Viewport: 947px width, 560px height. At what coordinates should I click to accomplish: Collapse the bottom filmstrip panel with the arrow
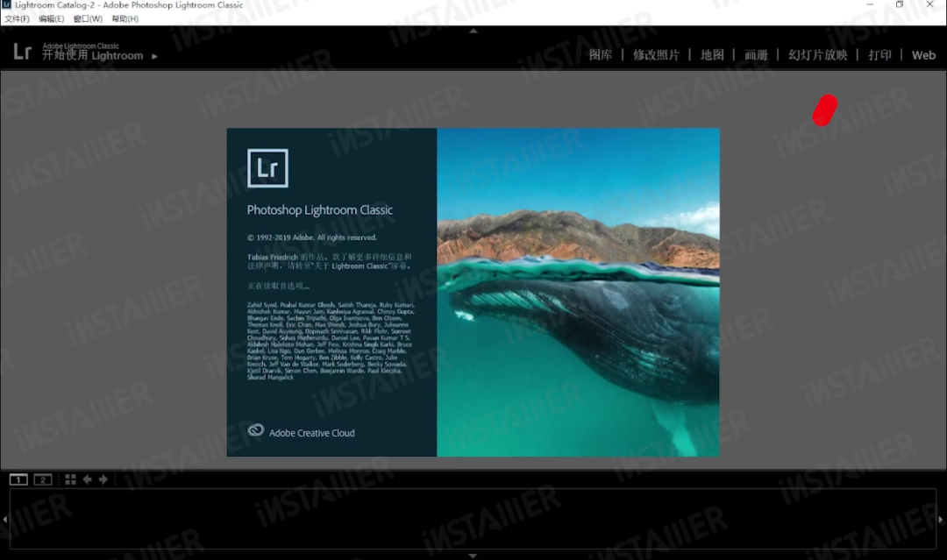coord(473,555)
